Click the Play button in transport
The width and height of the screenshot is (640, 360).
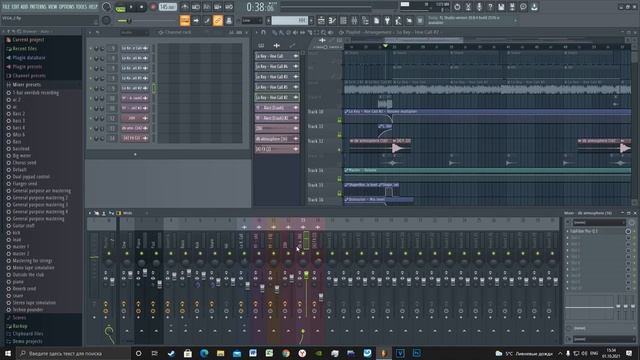(131, 7)
